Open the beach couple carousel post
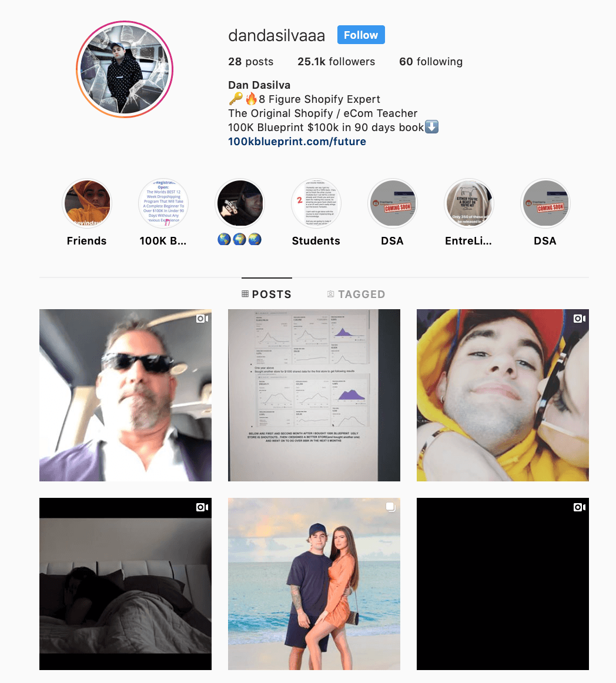 click(x=314, y=584)
